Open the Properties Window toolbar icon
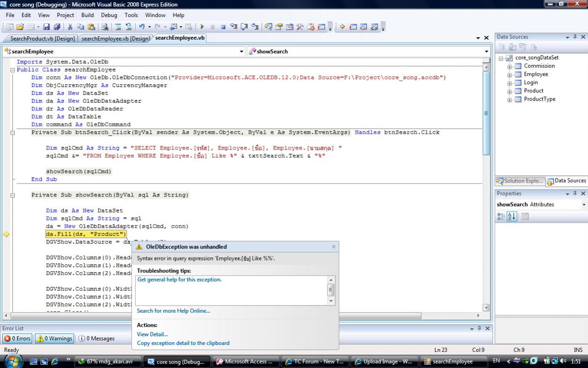The height and width of the screenshot is (368, 588). [x=279, y=27]
